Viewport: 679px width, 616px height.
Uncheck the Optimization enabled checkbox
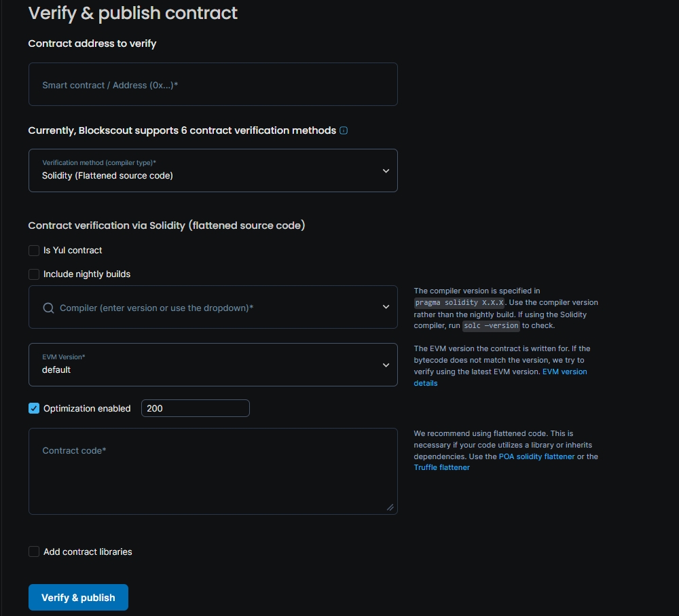(x=34, y=408)
